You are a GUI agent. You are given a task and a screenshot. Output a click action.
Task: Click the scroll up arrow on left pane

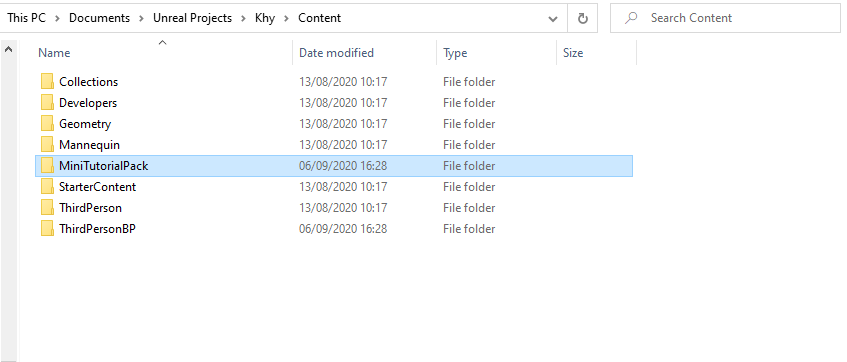tap(8, 49)
